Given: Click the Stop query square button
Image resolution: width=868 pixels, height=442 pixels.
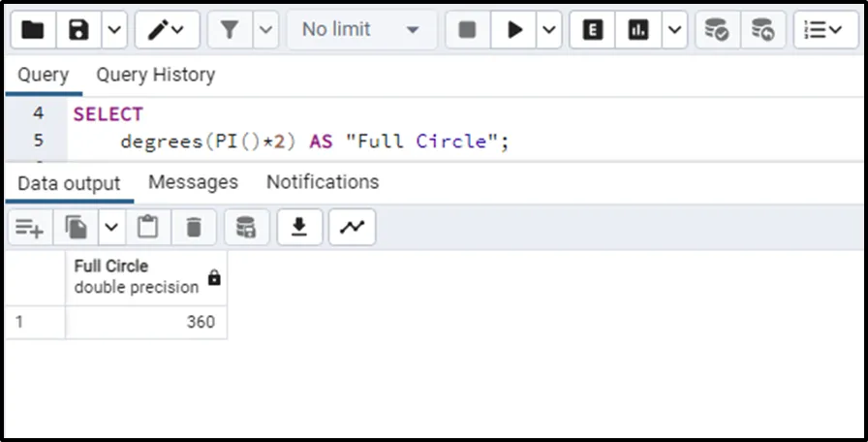Looking at the screenshot, I should [467, 30].
